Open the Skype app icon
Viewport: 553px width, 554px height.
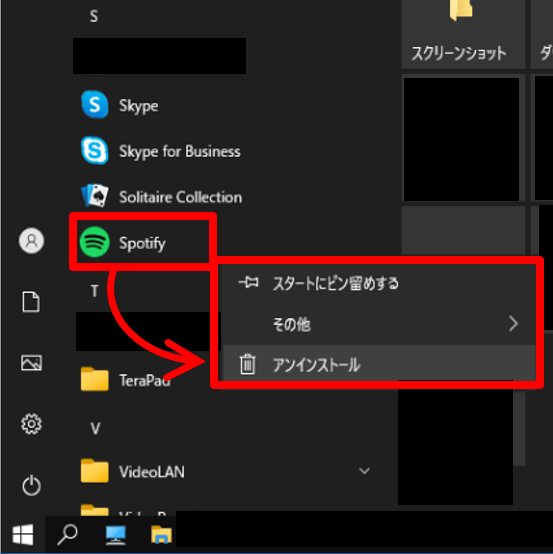94,105
